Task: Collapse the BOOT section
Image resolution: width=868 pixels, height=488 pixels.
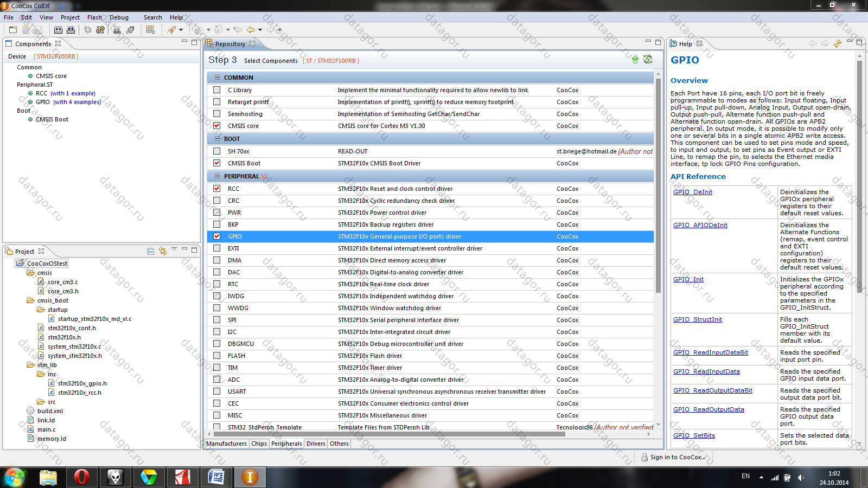Action: [x=218, y=139]
